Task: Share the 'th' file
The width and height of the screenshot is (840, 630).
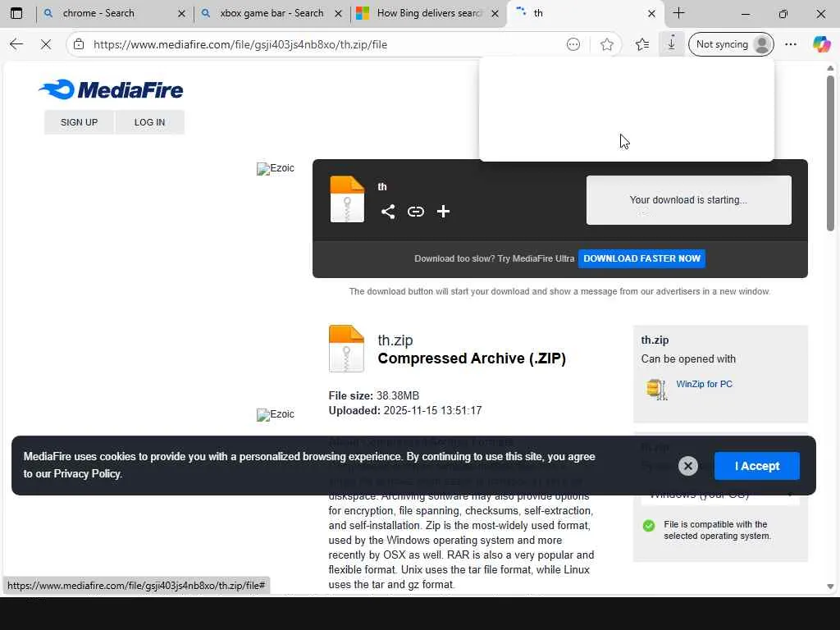Action: [x=388, y=212]
